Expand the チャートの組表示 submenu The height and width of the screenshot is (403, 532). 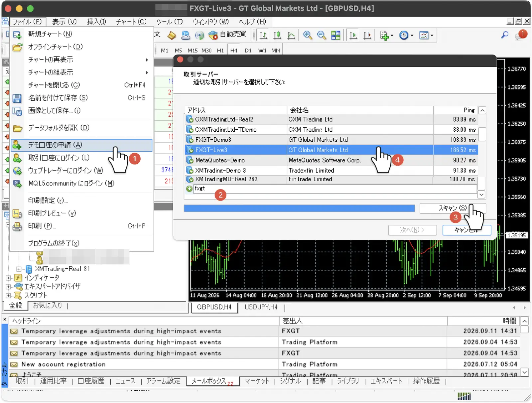point(147,72)
